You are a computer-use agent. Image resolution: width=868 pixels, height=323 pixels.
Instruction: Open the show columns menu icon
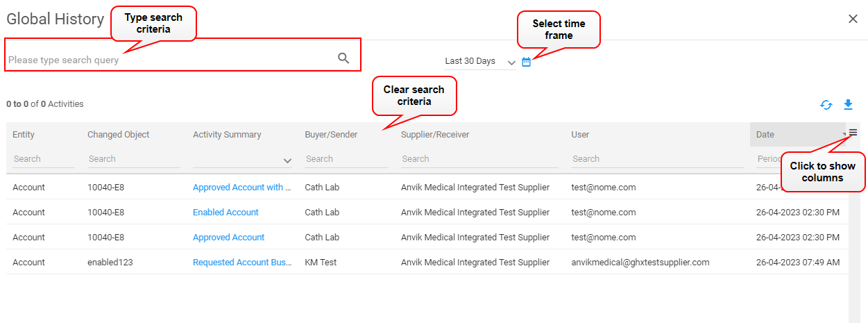[x=853, y=133]
